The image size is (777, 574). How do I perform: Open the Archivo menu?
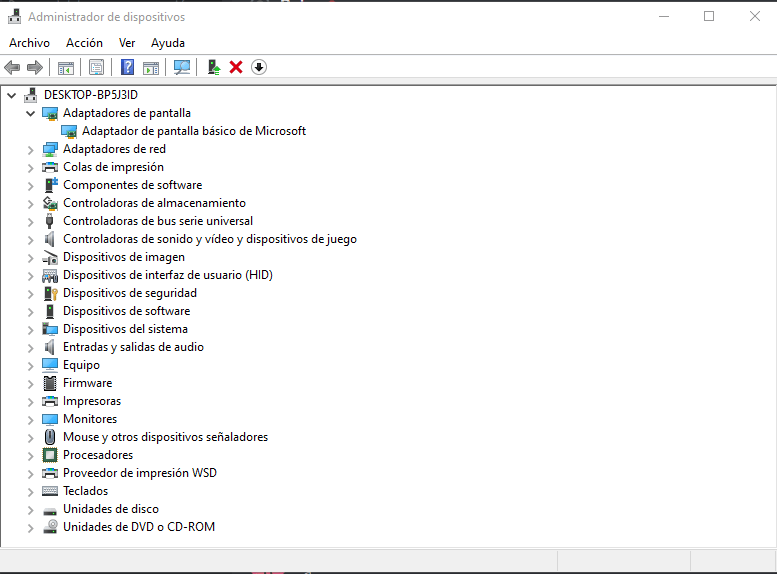tap(29, 43)
